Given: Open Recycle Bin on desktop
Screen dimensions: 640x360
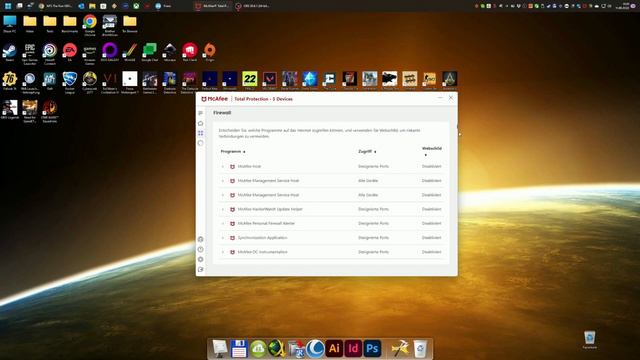Looking at the screenshot, I should point(589,340).
